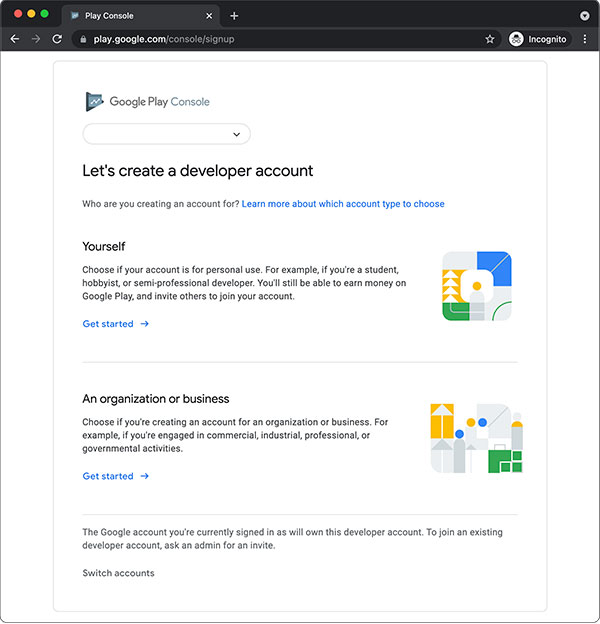Click the Google Play Console logo

148,101
